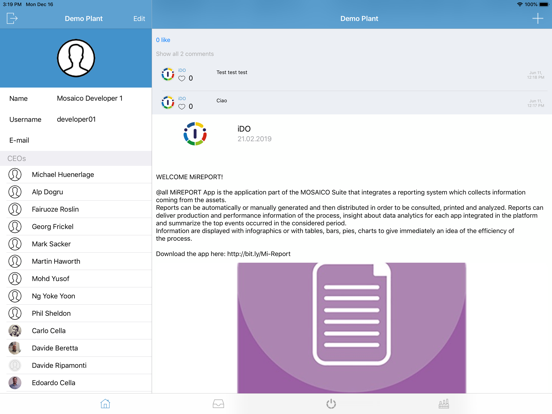552x414 pixels.
Task: Select Fairuoze Roslin avatar icon
Action: pyautogui.click(x=15, y=209)
